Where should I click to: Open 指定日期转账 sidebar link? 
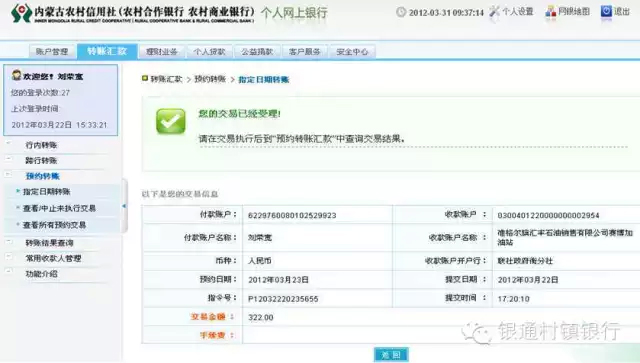[47, 192]
